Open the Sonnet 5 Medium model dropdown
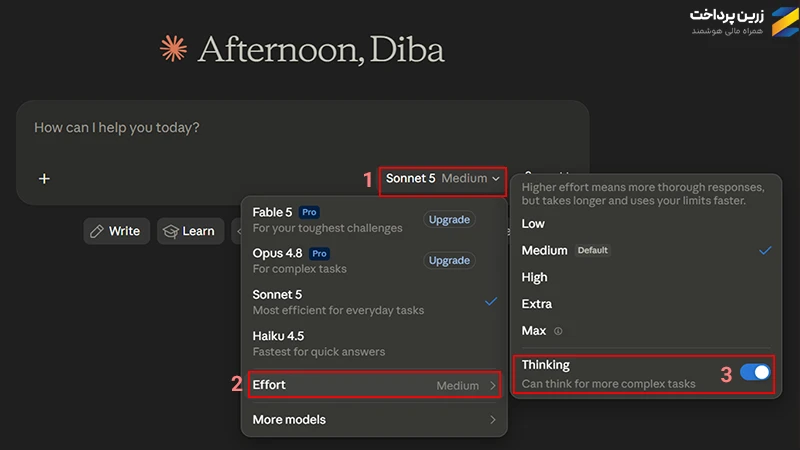Image resolution: width=800 pixels, height=450 pixels. coord(442,179)
